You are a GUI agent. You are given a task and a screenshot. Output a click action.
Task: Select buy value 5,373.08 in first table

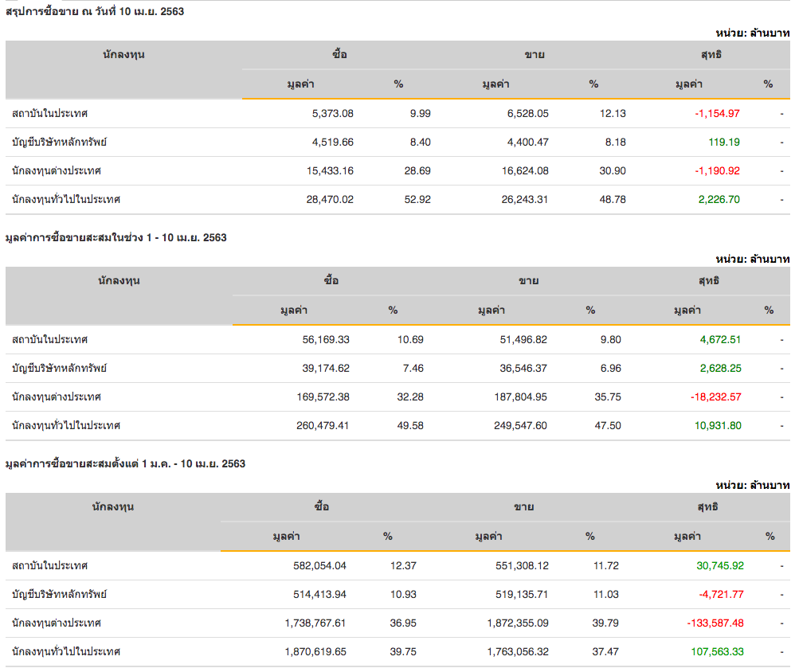333,113
